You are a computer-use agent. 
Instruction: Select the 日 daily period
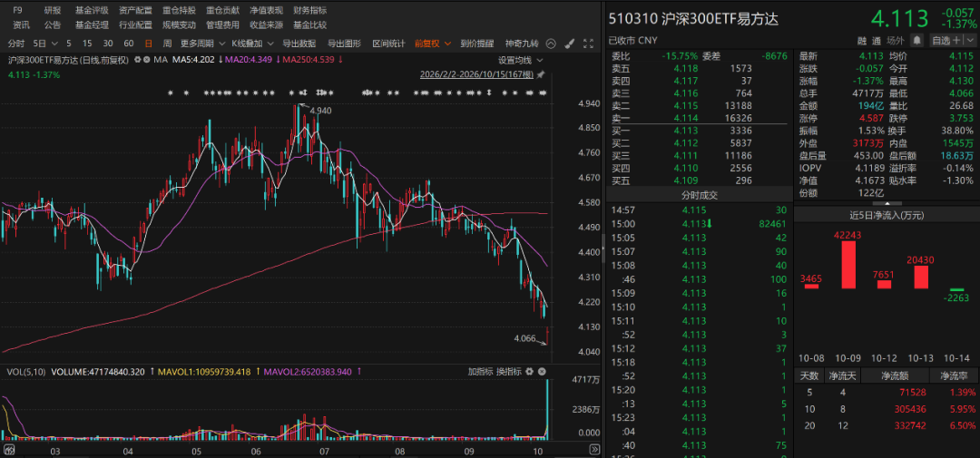148,44
